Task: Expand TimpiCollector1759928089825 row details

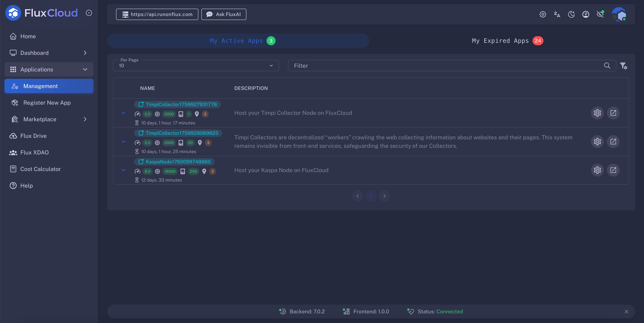Action: tap(124, 142)
